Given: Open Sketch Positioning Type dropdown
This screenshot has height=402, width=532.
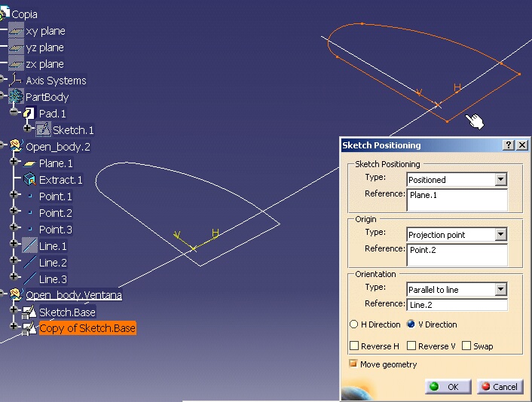Looking at the screenshot, I should click(500, 180).
